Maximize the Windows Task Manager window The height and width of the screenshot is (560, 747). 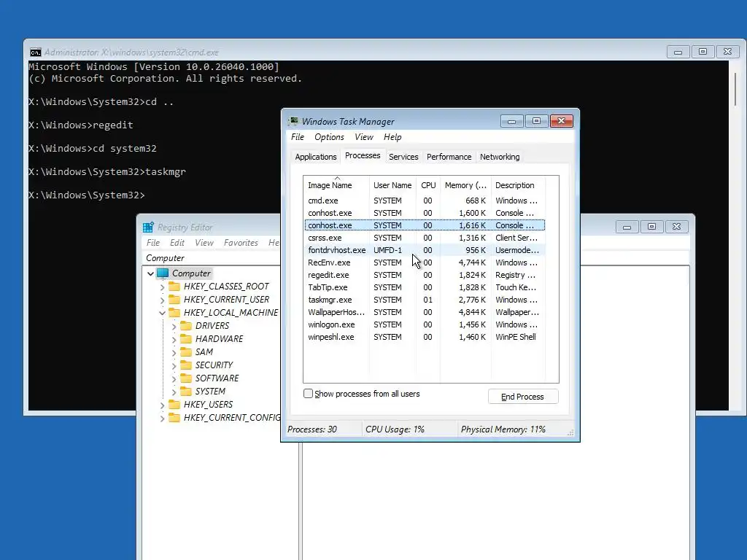pyautogui.click(x=536, y=121)
